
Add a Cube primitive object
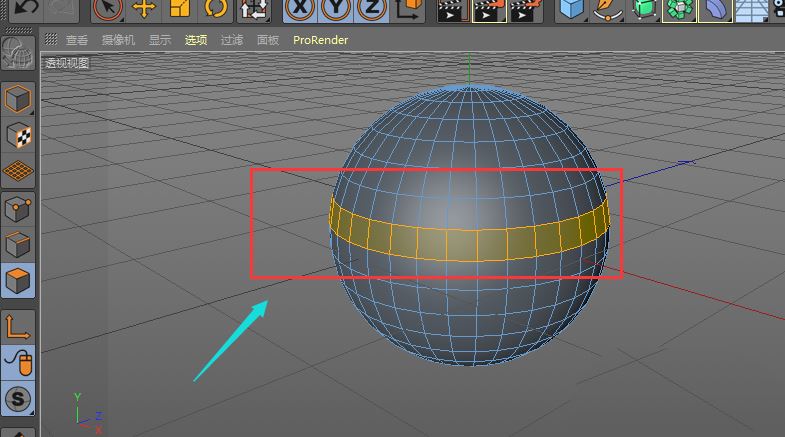571,9
